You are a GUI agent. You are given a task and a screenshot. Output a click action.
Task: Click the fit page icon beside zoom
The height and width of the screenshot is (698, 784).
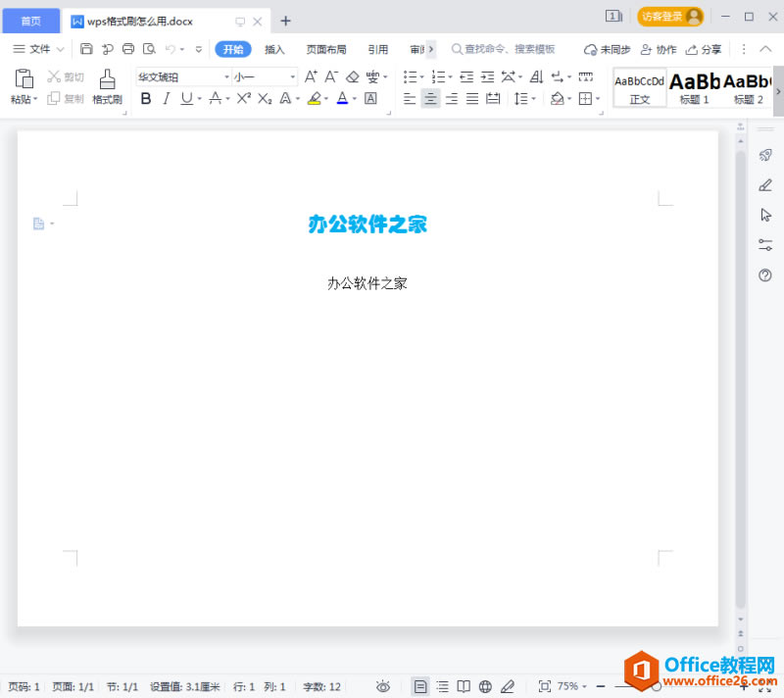click(x=545, y=686)
